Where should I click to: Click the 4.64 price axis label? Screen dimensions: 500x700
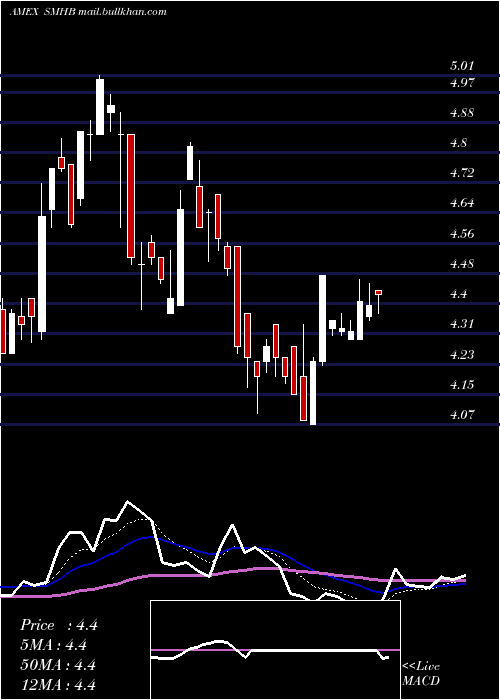[461, 203]
